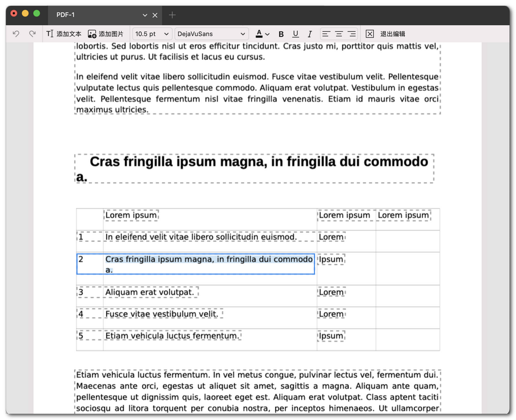The height and width of the screenshot is (420, 516).
Task: Expand the font color chevron menu
Action: pyautogui.click(x=267, y=34)
